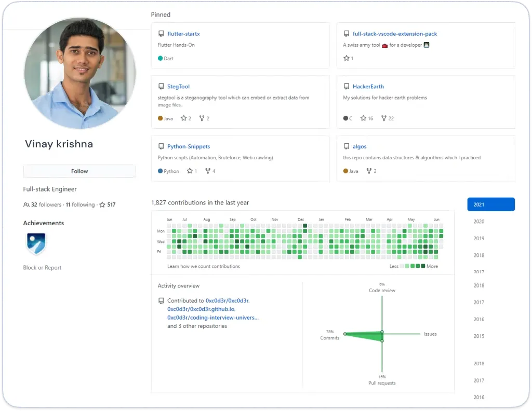The width and height of the screenshot is (532, 411).
Task: Click the repository icon beside Contributed to
Action: click(x=161, y=300)
